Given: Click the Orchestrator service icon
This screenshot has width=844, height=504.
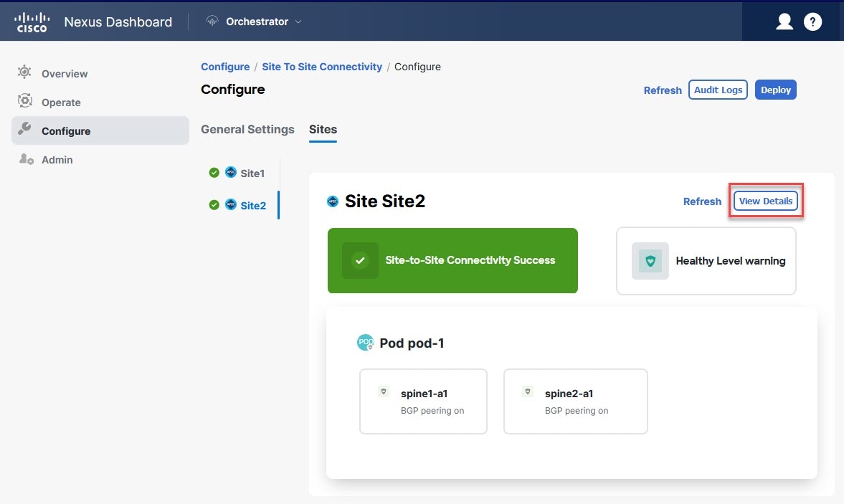Looking at the screenshot, I should (x=212, y=21).
